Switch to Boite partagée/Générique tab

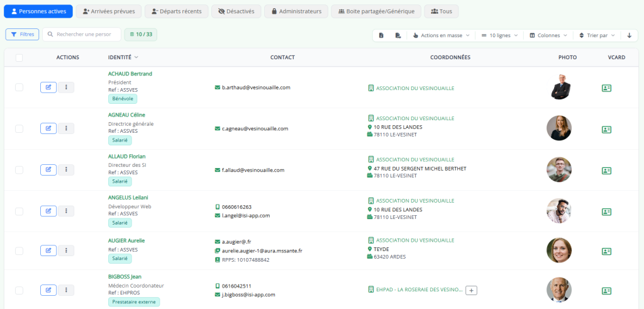[x=376, y=11]
